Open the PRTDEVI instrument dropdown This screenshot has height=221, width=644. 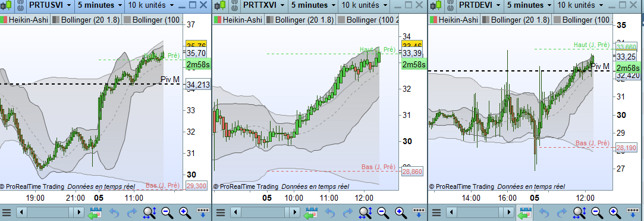click(480, 5)
